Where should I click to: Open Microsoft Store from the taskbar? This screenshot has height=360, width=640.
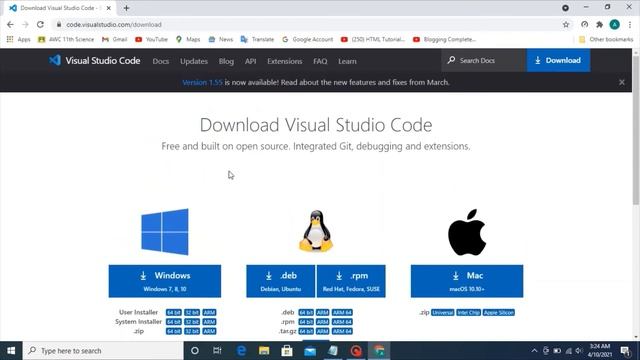287,351
